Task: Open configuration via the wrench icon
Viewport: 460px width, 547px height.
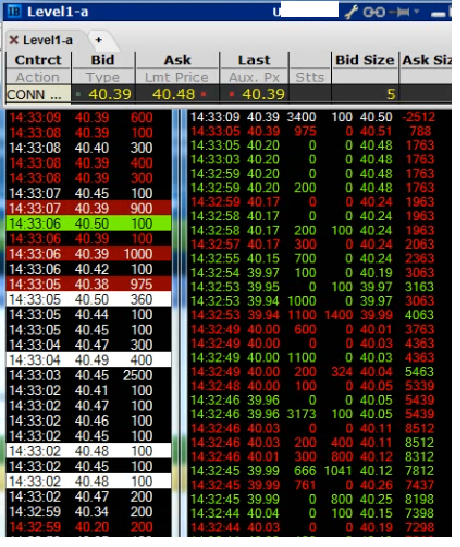Action: coord(351,12)
